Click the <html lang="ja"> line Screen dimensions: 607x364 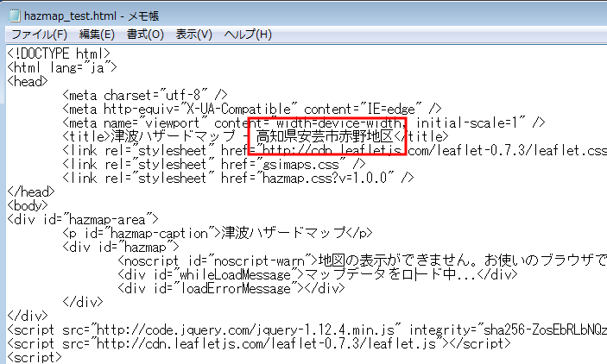pyautogui.click(x=62, y=67)
